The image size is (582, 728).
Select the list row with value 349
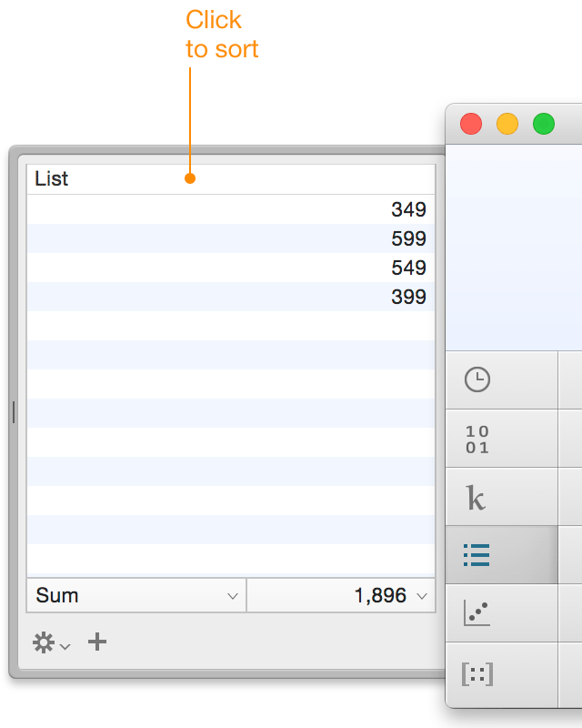(231, 209)
